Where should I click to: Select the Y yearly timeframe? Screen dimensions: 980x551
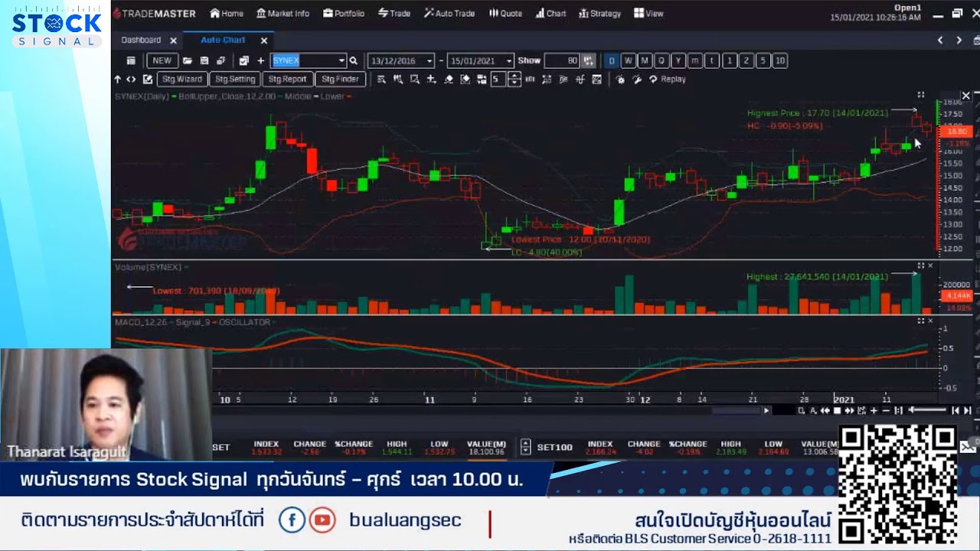point(678,60)
